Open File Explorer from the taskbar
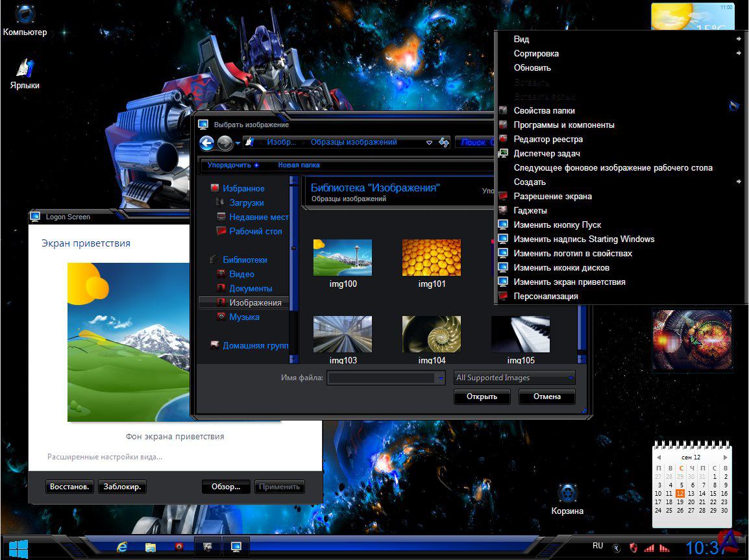Viewport: 749px width, 560px height. (x=151, y=547)
